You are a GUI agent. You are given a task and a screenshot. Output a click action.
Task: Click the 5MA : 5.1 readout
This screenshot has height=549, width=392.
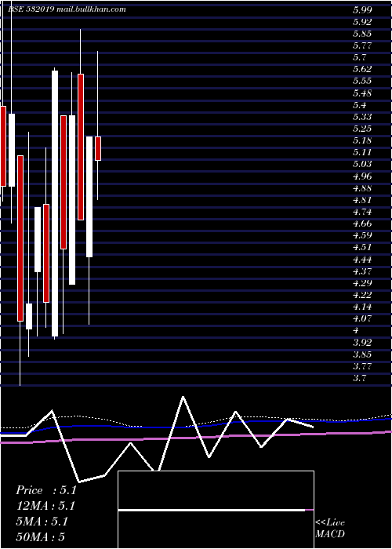pos(42,522)
